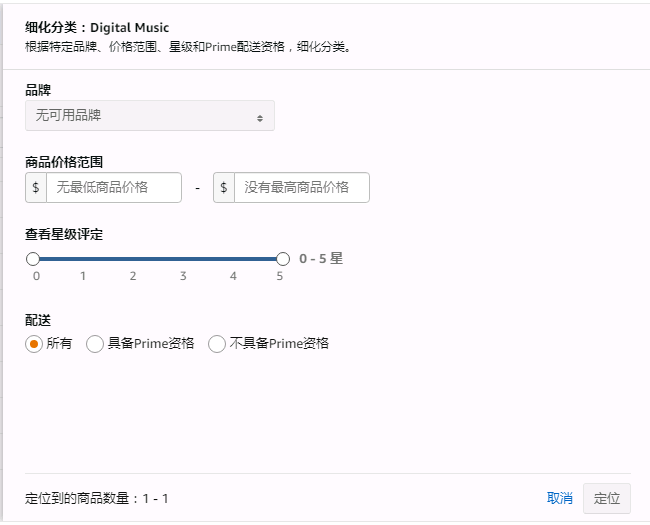Select the 所有 delivery radio button
Image resolution: width=650 pixels, height=525 pixels.
click(x=34, y=344)
